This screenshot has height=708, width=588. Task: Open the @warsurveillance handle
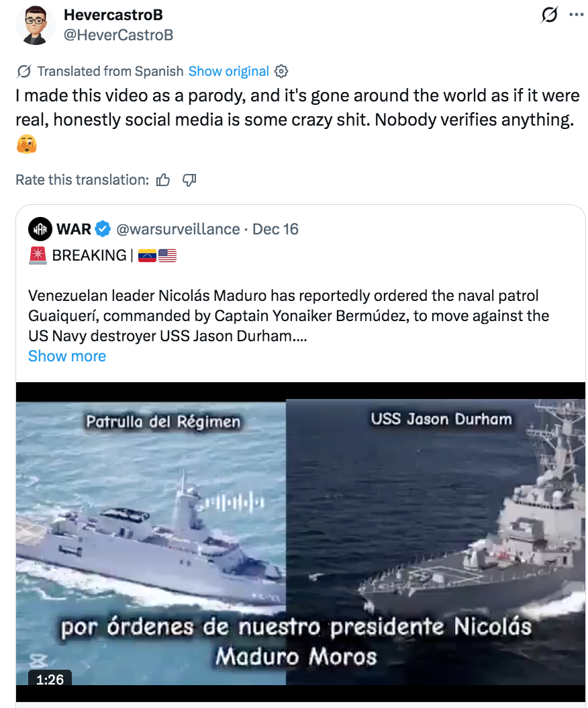point(178,229)
